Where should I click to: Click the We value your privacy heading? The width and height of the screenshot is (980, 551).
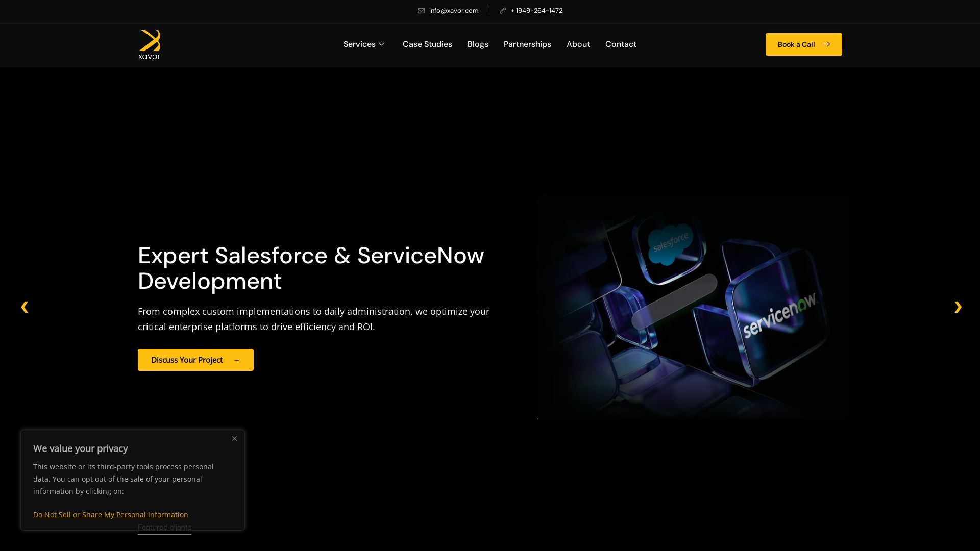pyautogui.click(x=81, y=448)
